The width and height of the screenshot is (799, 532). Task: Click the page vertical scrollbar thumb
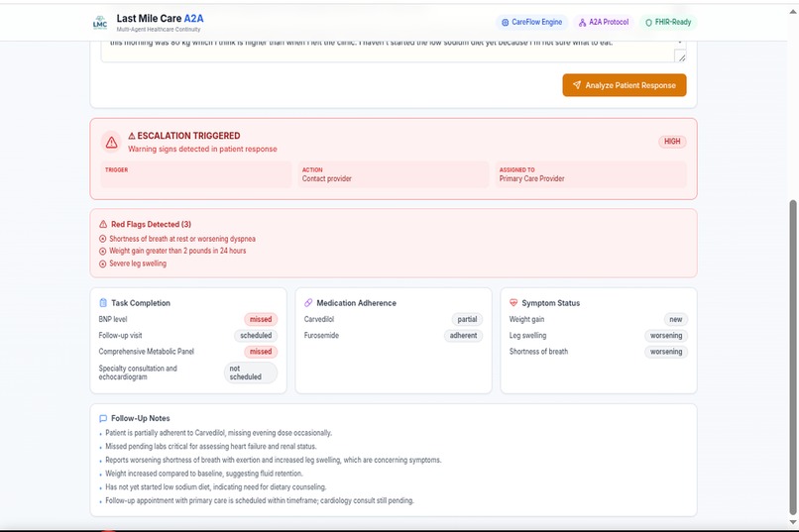click(x=793, y=357)
